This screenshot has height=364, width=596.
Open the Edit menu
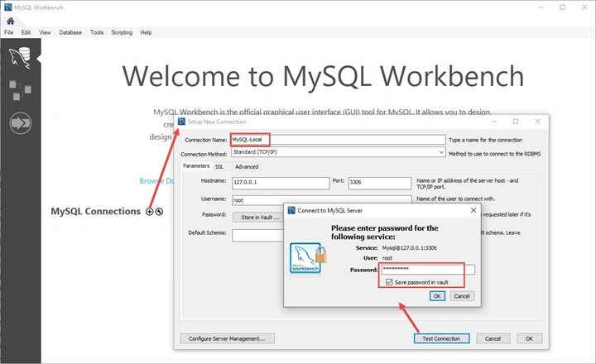click(26, 32)
